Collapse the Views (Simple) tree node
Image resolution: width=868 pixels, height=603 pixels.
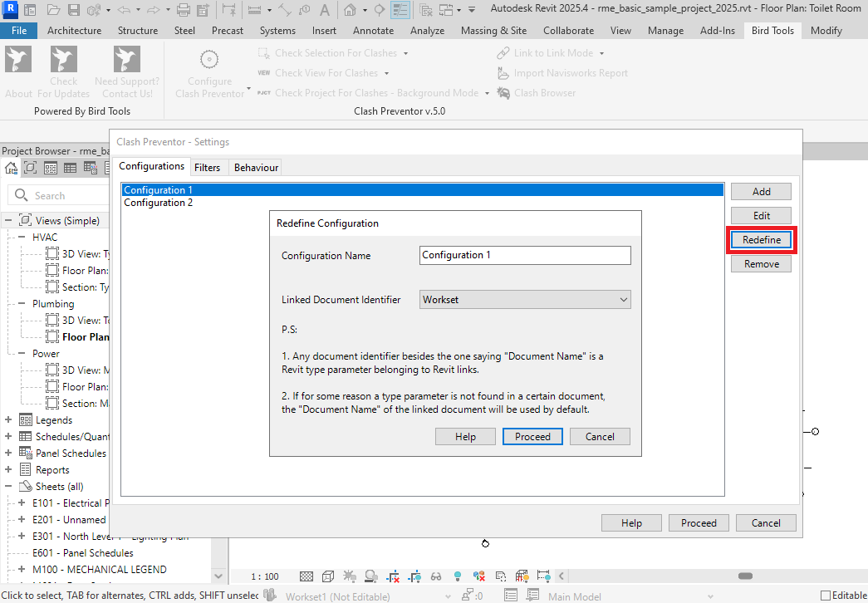pos(8,220)
